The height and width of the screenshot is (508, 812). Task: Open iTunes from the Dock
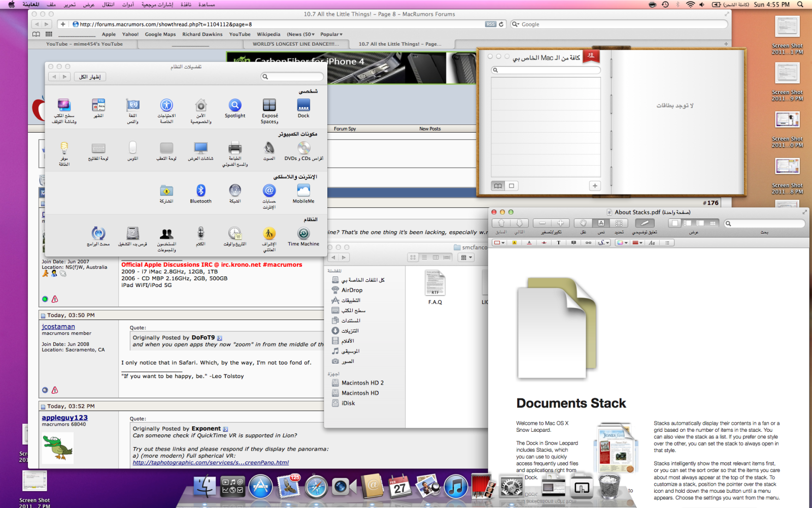[x=456, y=487]
